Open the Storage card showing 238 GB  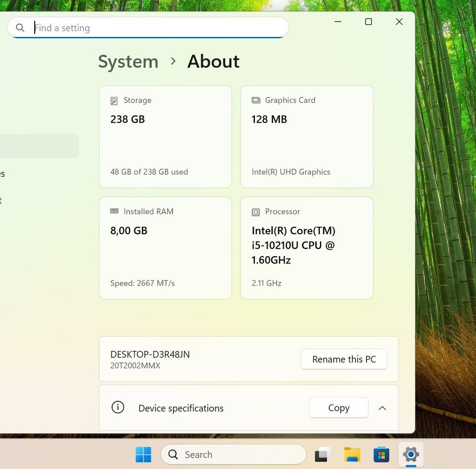(165, 137)
